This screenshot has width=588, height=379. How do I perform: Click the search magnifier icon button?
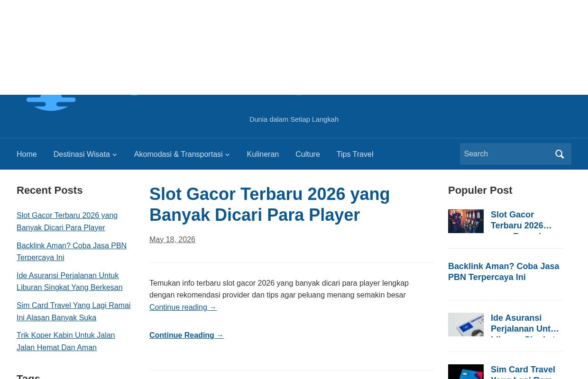(x=560, y=154)
